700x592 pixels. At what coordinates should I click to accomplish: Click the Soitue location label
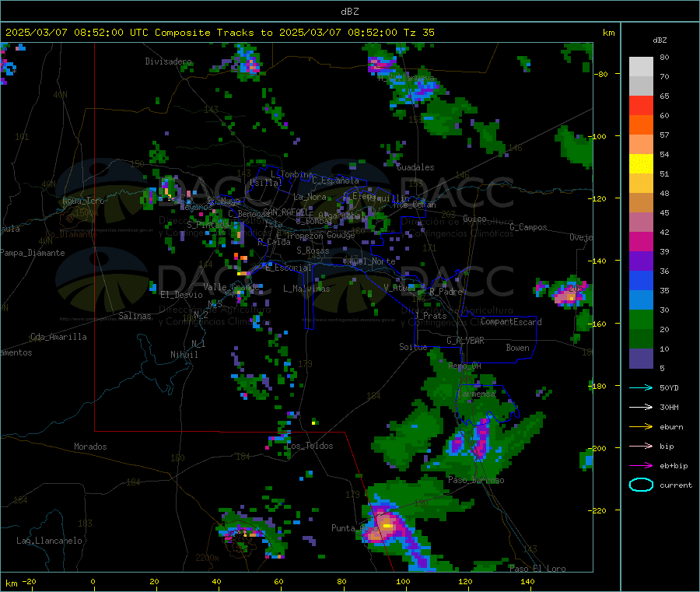pyautogui.click(x=413, y=347)
